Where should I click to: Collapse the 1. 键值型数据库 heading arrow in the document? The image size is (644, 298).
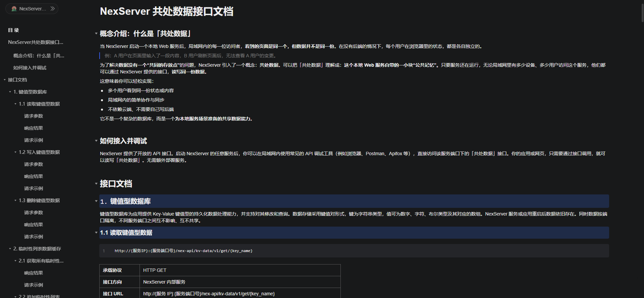point(96,201)
